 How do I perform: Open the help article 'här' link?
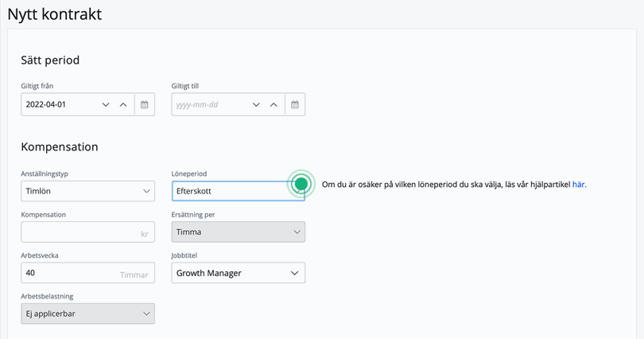tap(578, 185)
